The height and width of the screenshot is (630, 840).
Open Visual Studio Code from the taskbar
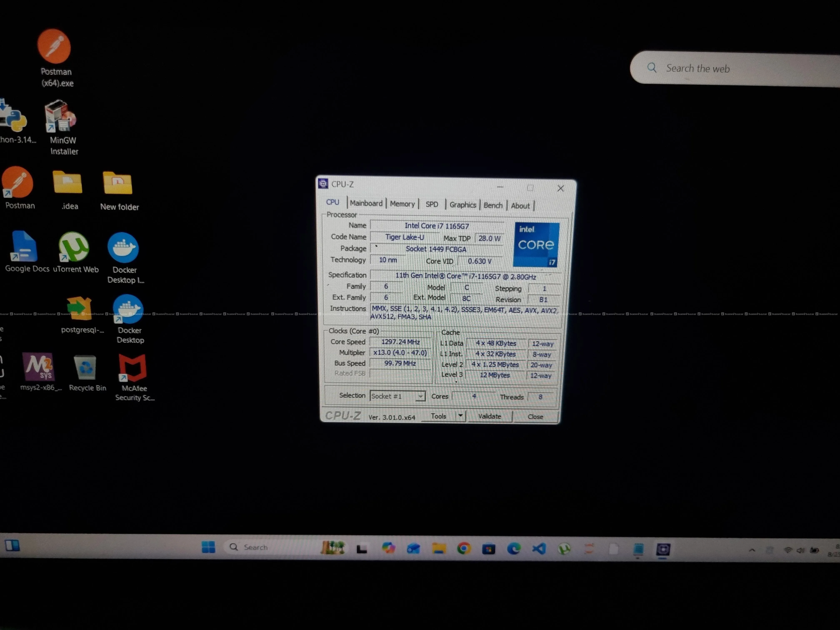point(539,549)
